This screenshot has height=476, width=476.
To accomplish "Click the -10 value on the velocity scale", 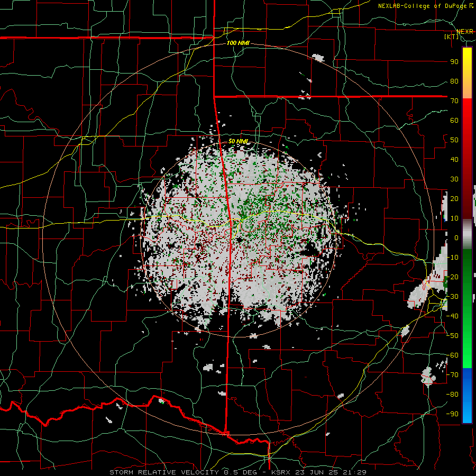I will tap(452, 258).
